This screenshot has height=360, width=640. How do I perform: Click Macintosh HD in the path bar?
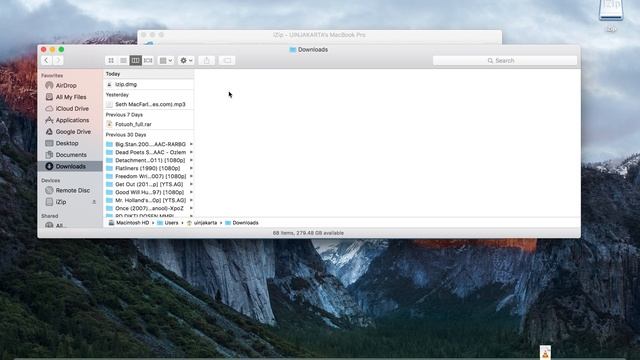coord(129,223)
